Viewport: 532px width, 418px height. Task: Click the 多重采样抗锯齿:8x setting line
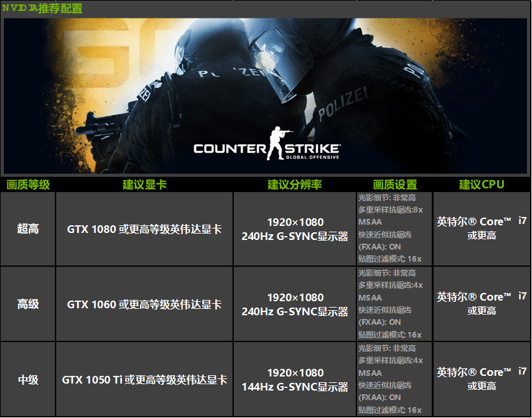pos(390,210)
